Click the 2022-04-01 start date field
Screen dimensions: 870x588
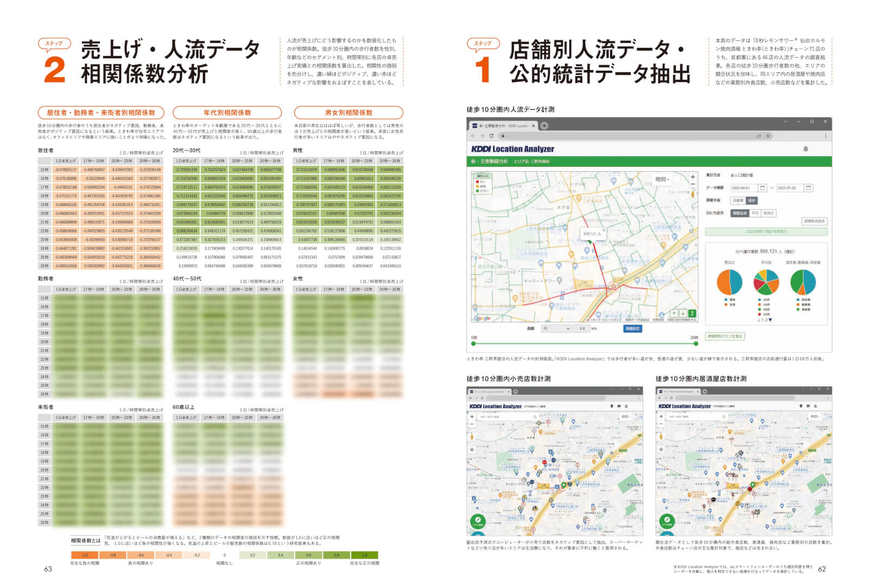click(743, 188)
